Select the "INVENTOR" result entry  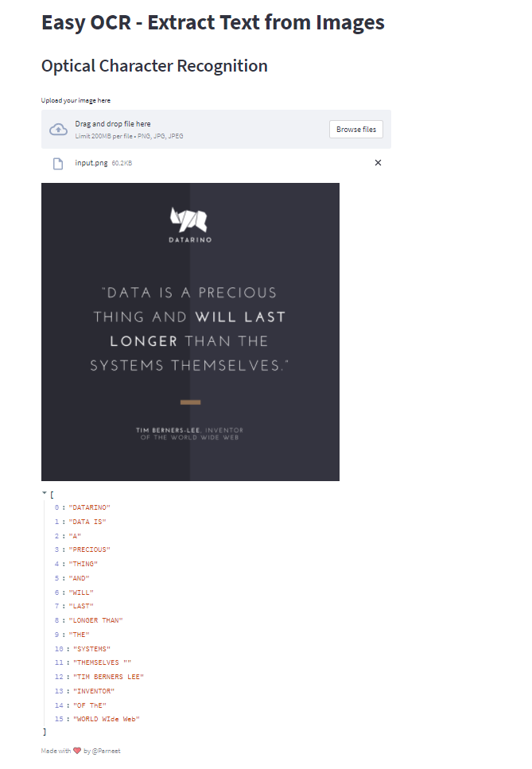pos(94,691)
